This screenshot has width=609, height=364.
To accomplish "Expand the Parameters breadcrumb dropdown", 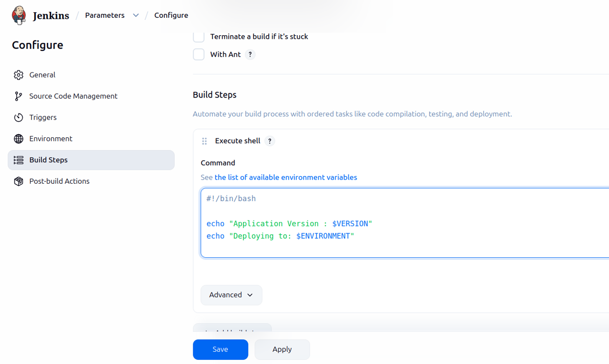I will click(135, 15).
